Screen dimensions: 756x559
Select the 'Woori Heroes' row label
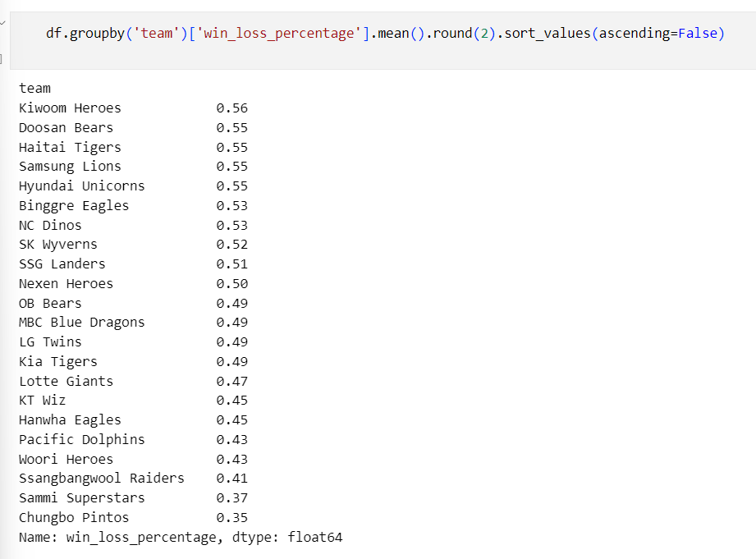click(x=66, y=459)
